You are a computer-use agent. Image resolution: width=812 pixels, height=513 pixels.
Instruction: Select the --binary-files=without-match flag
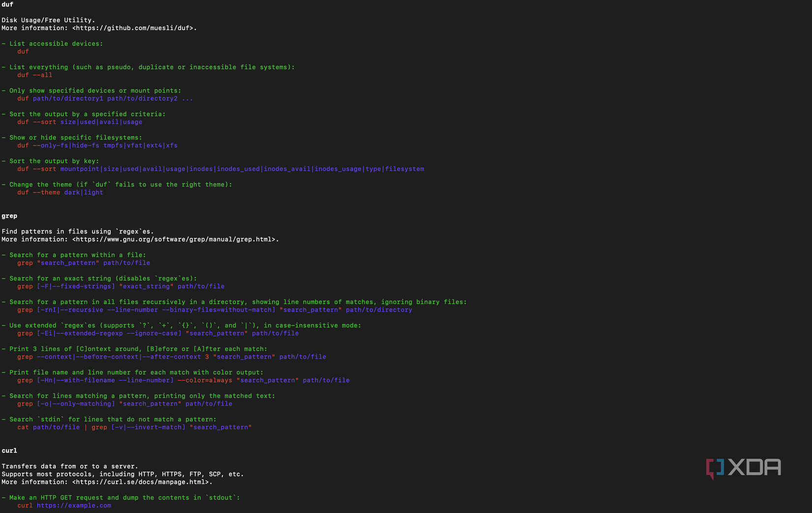pos(218,310)
